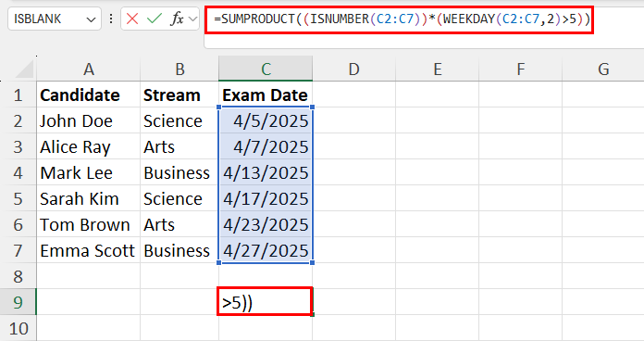Select the date 4/13/2025
The height and width of the screenshot is (341, 644).
(x=266, y=172)
